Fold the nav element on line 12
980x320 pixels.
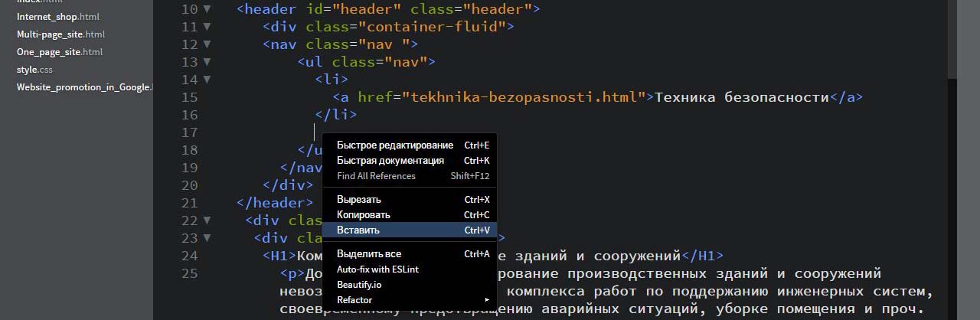[207, 45]
